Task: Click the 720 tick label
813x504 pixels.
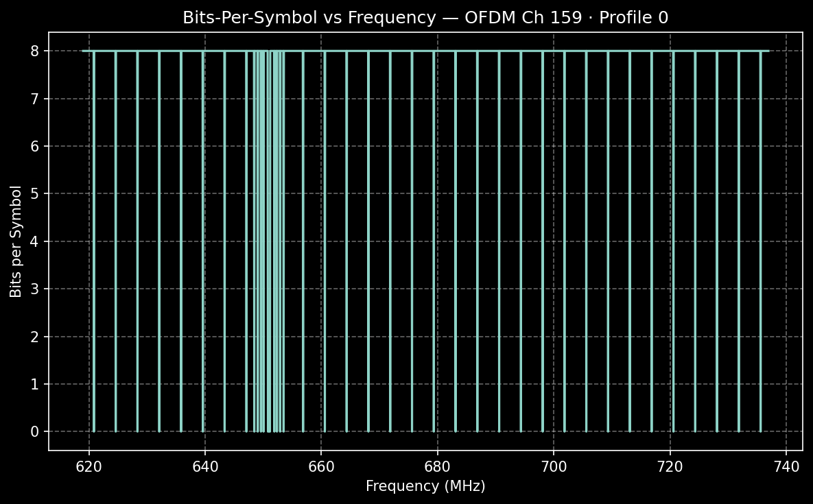Action: [x=669, y=466]
